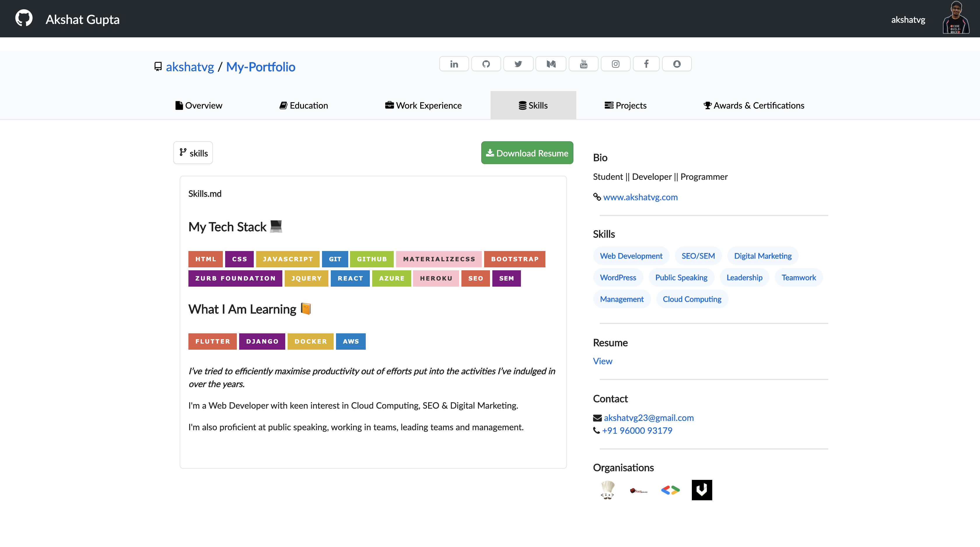The width and height of the screenshot is (980, 547).
Task: Select the Leadership skill tag
Action: click(745, 278)
